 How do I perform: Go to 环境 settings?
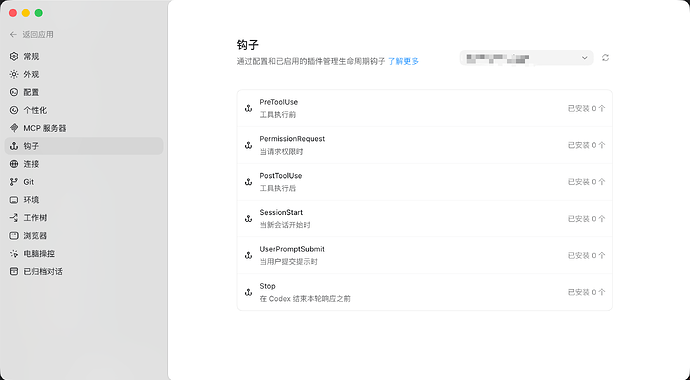[x=84, y=200]
